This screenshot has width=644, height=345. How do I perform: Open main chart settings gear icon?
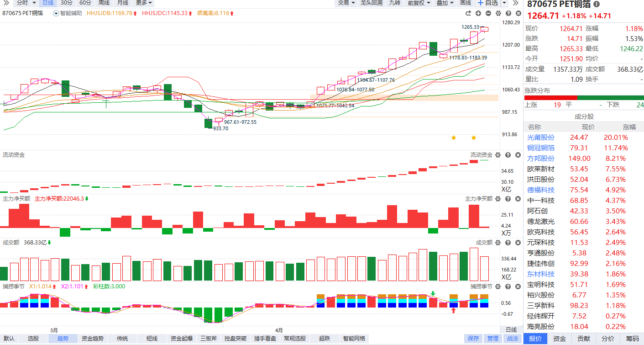point(498,13)
